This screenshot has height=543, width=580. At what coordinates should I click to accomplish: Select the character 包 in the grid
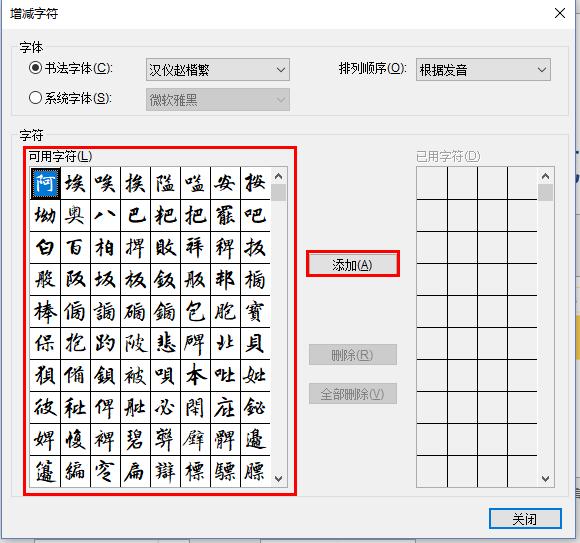[195, 311]
